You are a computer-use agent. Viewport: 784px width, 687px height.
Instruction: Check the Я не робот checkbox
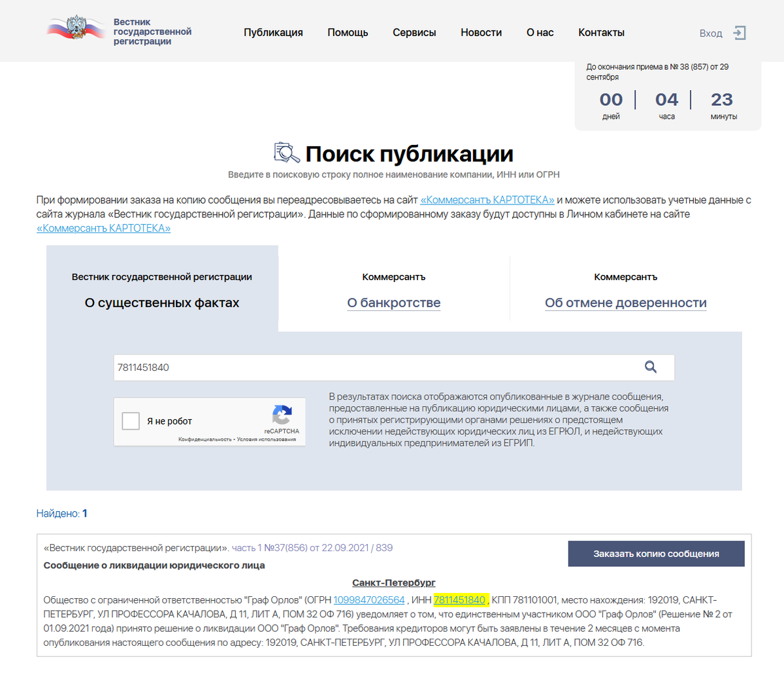(131, 421)
